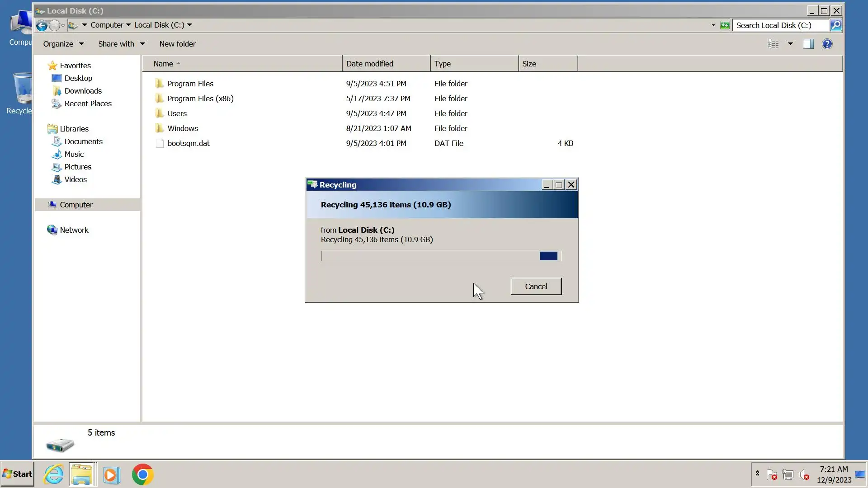Toggle the preview pane icon
This screenshot has height=488, width=868.
point(808,44)
